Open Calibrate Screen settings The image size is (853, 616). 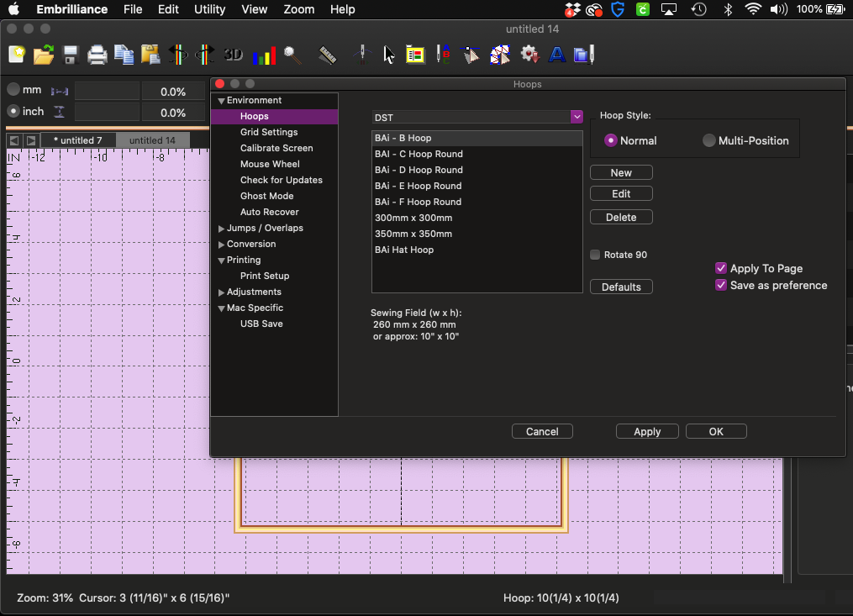pos(276,148)
